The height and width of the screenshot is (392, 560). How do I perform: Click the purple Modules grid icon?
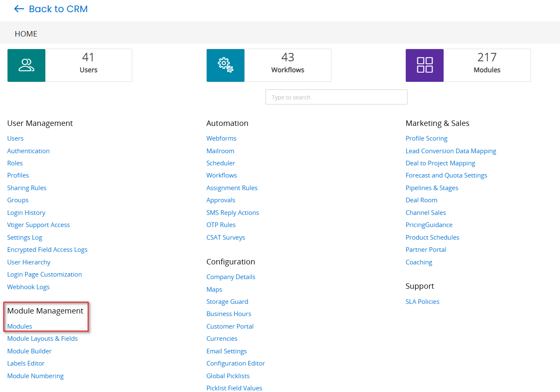pyautogui.click(x=424, y=65)
